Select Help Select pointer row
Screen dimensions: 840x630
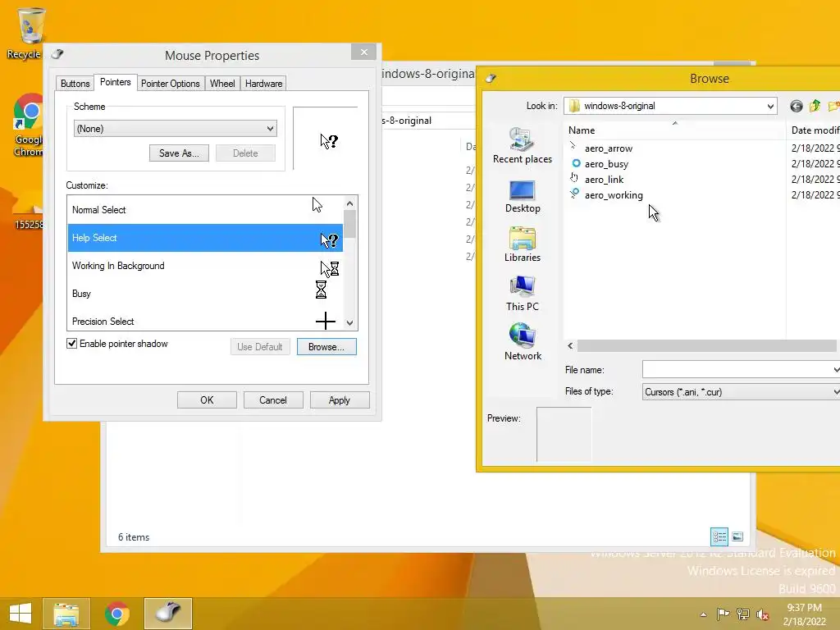(205, 238)
